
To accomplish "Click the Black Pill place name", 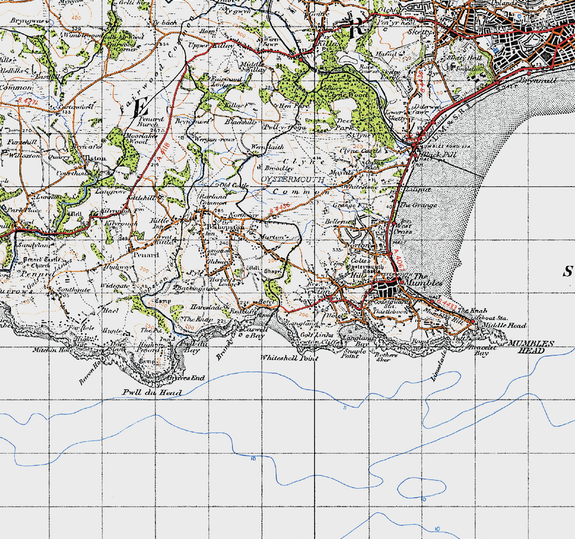I will pos(439,155).
